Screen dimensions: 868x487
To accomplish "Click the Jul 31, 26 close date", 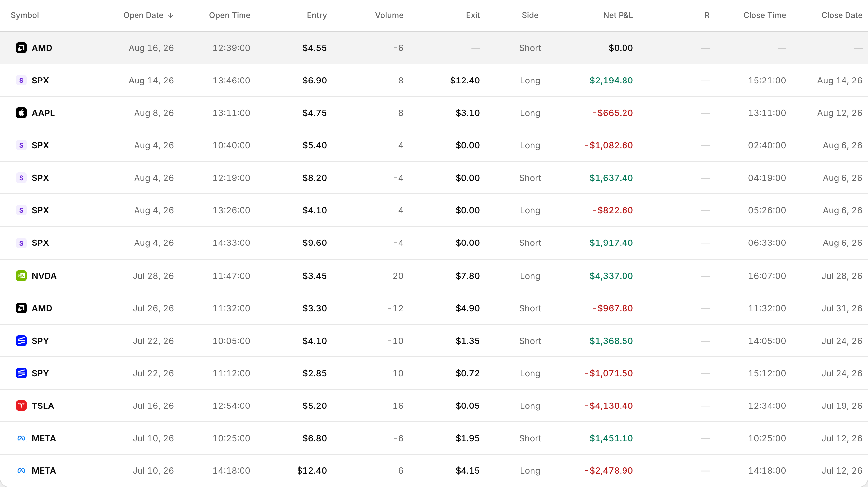I will [x=842, y=308].
